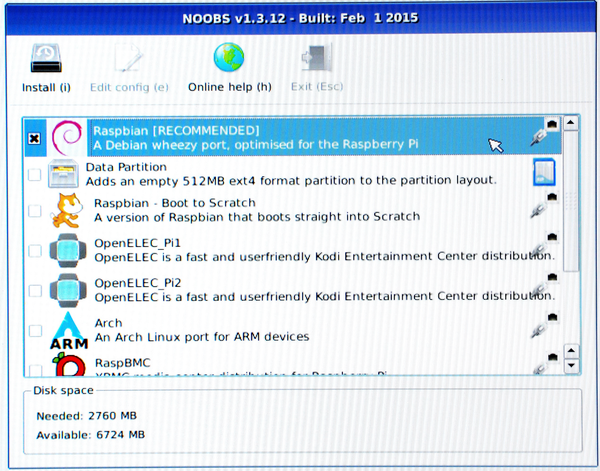Click the network source icon on Raspbian row
Image resolution: width=600 pixels, height=471 pixels.
coord(545,132)
